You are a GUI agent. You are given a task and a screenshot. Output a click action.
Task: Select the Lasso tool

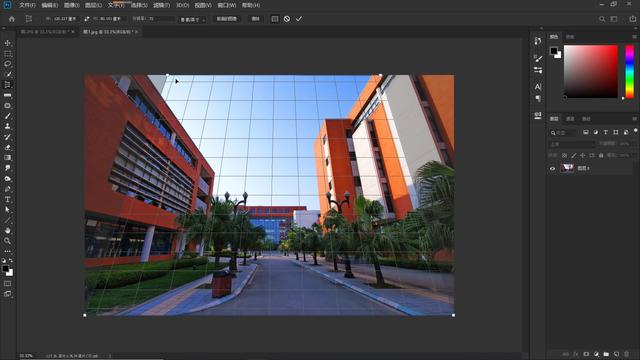point(8,64)
